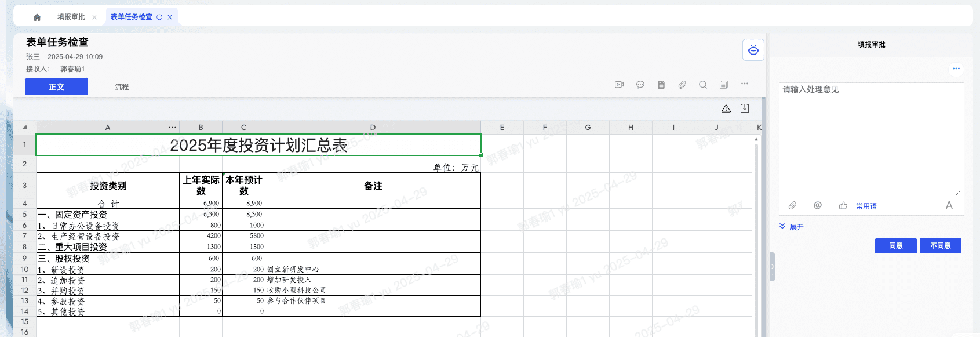Click the 本年预计数 header cell
This screenshot has height=337, width=980.
point(243,186)
